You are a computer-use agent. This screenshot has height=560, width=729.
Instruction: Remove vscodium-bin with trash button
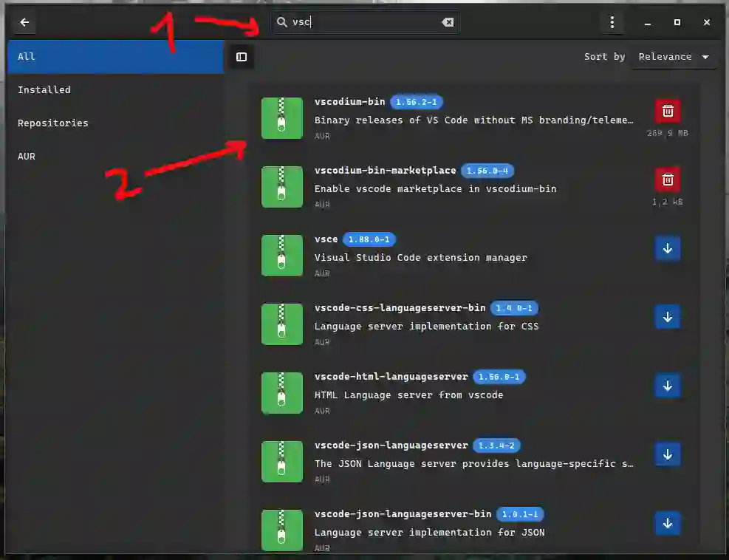668,111
